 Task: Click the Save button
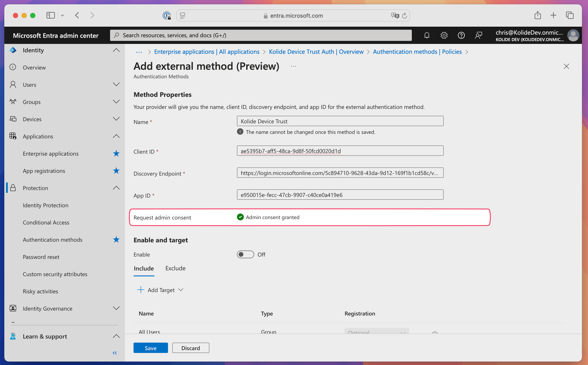(x=151, y=348)
